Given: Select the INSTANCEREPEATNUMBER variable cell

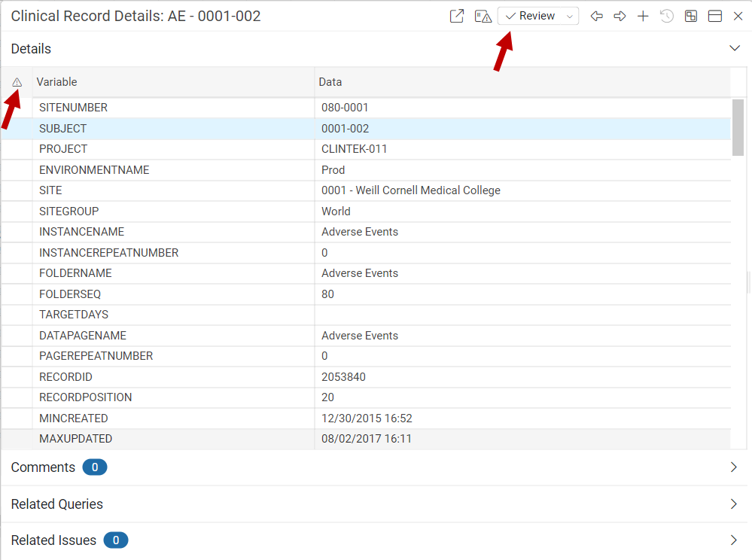Looking at the screenshot, I should 174,253.
